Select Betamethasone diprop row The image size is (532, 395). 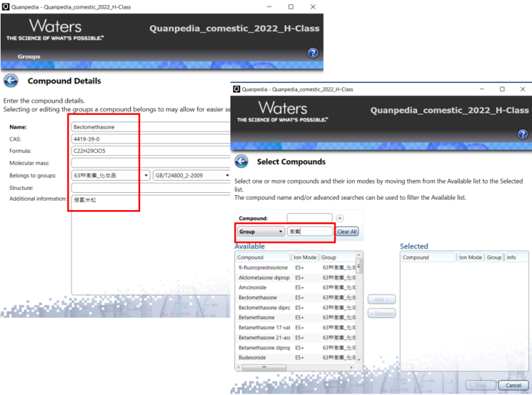pyautogui.click(x=296, y=348)
